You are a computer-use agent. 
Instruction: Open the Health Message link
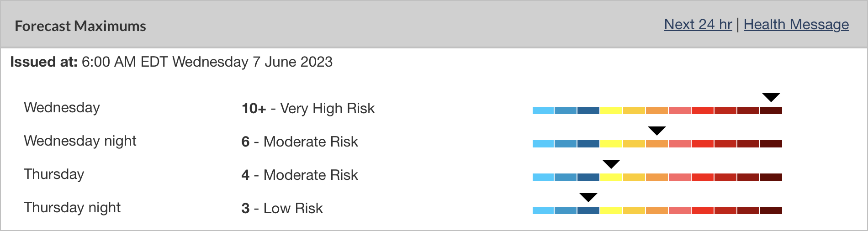796,25
